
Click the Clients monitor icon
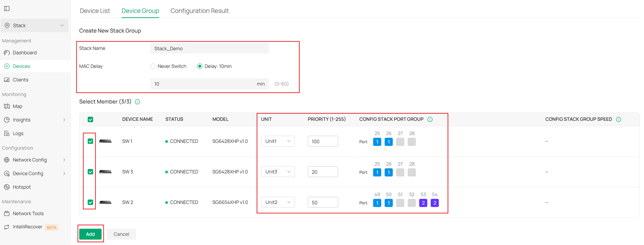[7, 80]
